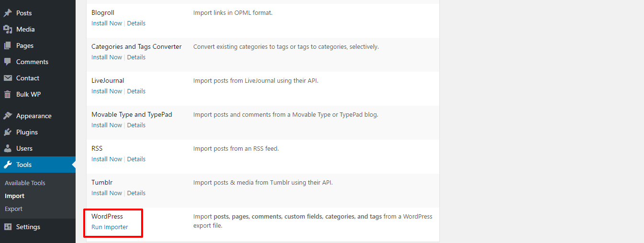The height and width of the screenshot is (243, 644).
Task: Click the Contact envelope icon
Action: click(x=8, y=78)
